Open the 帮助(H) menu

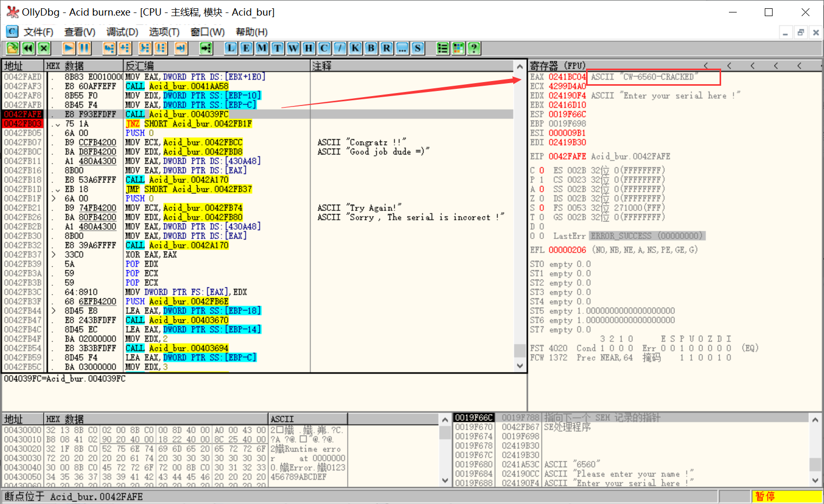[251, 32]
